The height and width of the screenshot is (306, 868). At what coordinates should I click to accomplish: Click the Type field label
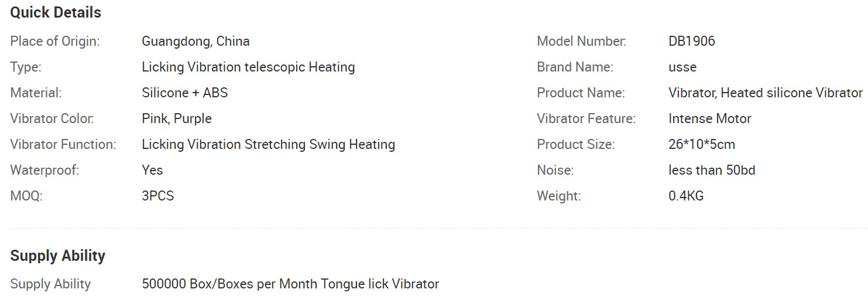coord(26,67)
